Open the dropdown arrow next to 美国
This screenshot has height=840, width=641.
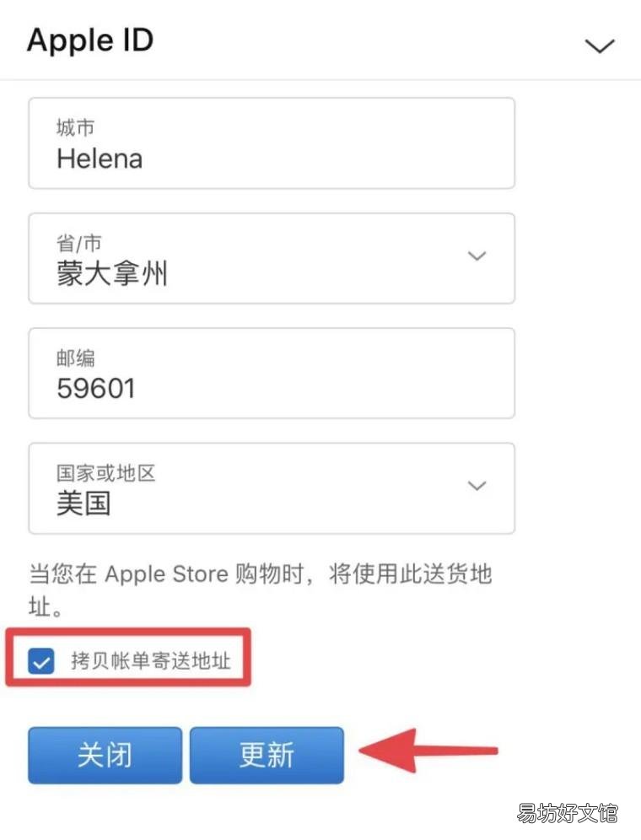477,486
